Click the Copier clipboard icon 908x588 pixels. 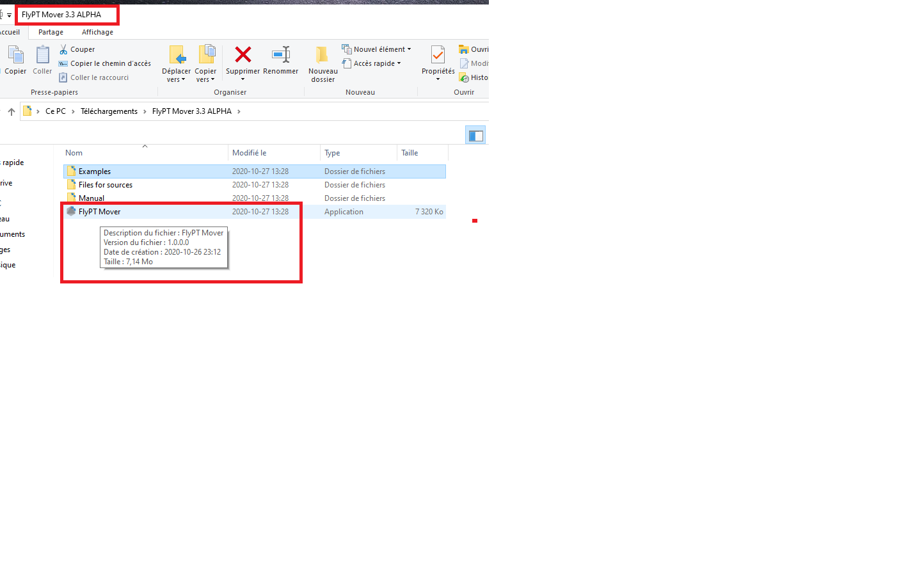click(x=15, y=55)
